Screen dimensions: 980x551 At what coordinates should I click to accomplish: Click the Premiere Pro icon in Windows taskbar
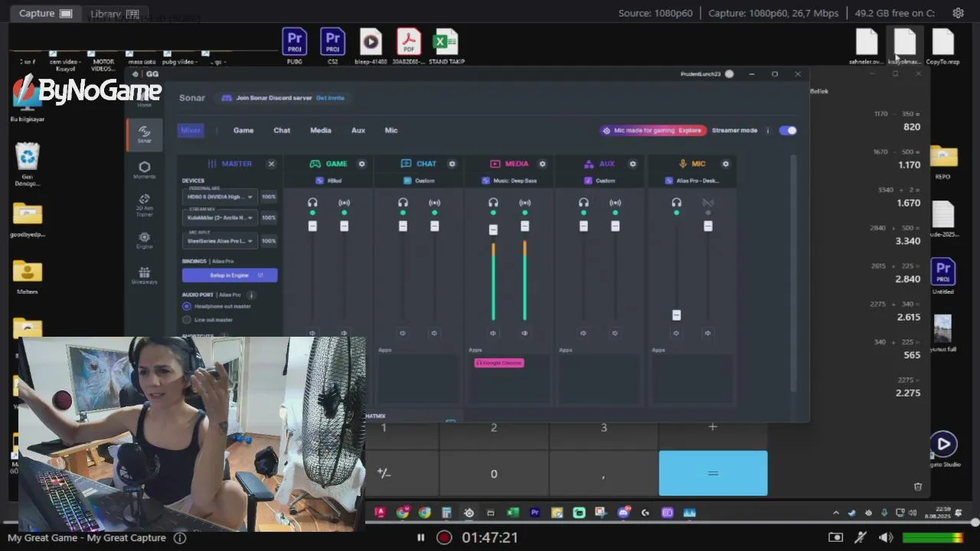coord(535,513)
